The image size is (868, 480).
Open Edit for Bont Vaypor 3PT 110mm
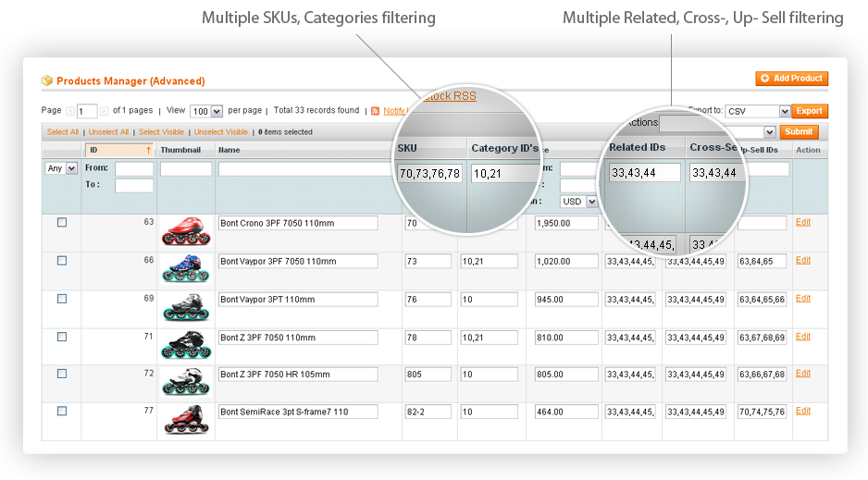point(802,299)
